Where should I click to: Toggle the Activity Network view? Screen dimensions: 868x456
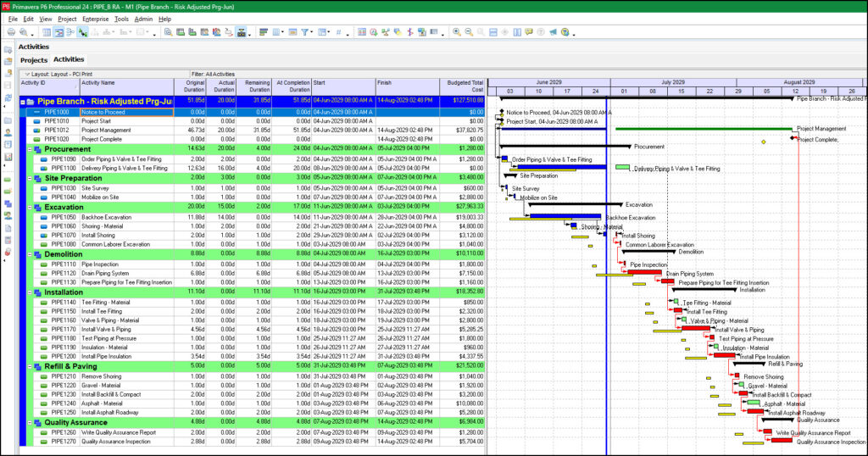(70, 32)
